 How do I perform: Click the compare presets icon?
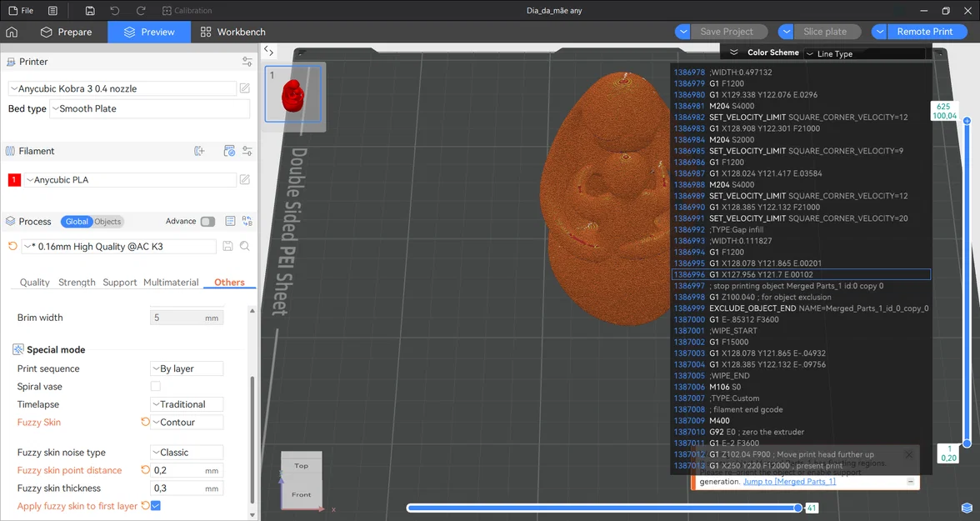pyautogui.click(x=247, y=222)
